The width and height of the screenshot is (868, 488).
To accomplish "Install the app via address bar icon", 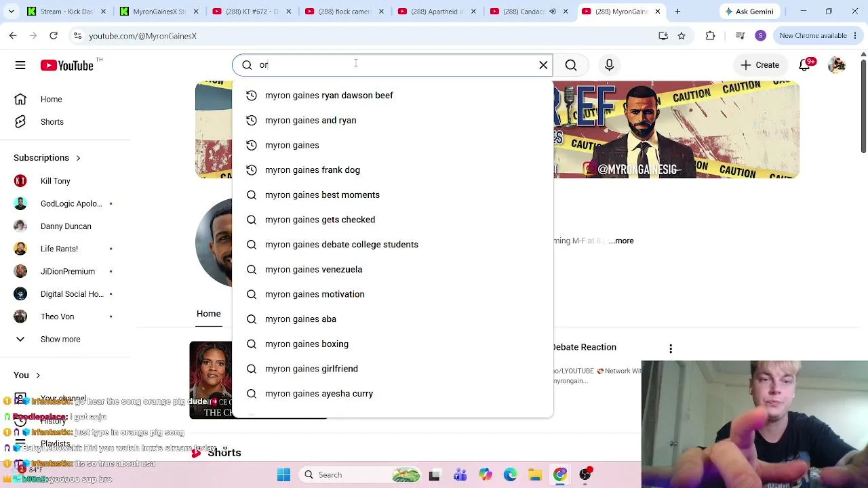I will (x=663, y=36).
